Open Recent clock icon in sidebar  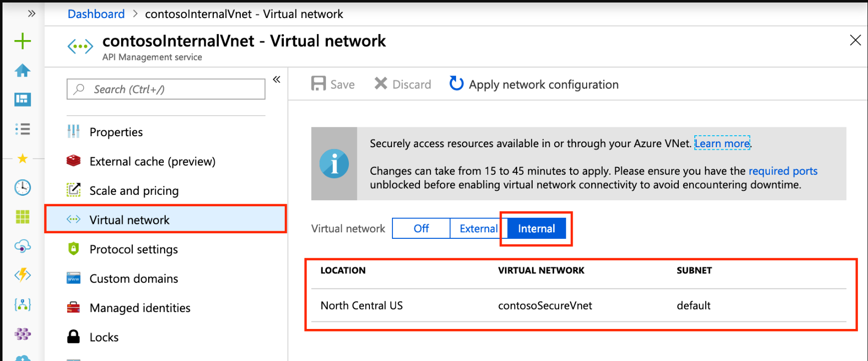pyautogui.click(x=23, y=188)
